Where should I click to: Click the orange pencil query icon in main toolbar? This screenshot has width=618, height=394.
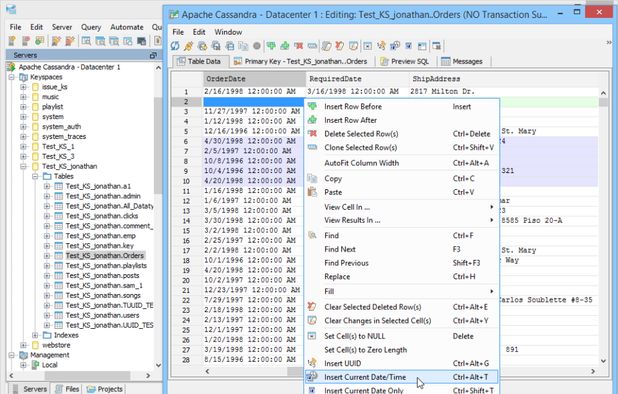click(x=70, y=41)
